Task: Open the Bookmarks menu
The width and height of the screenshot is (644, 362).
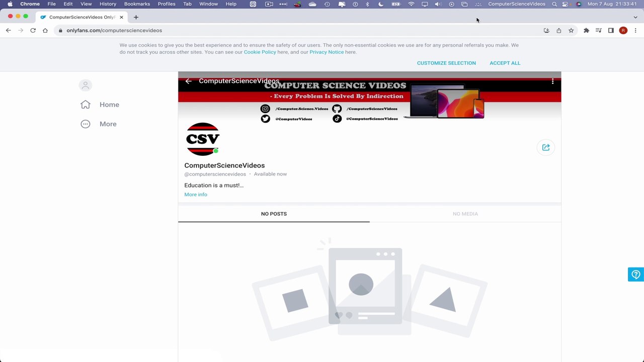Action: pyautogui.click(x=137, y=4)
